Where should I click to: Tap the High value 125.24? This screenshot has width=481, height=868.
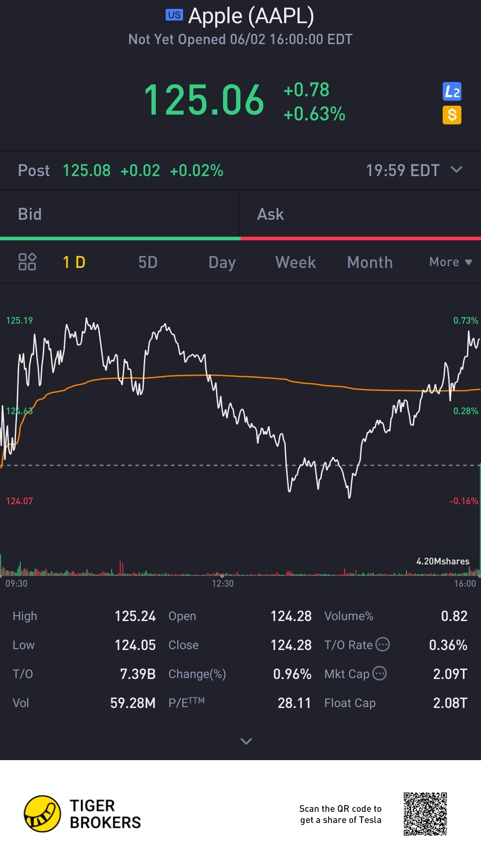click(x=135, y=616)
